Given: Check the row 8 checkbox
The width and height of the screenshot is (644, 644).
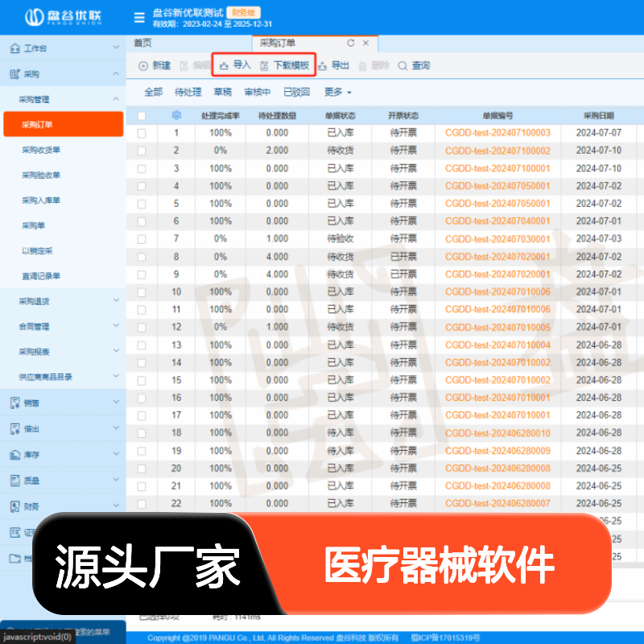Looking at the screenshot, I should [142, 257].
